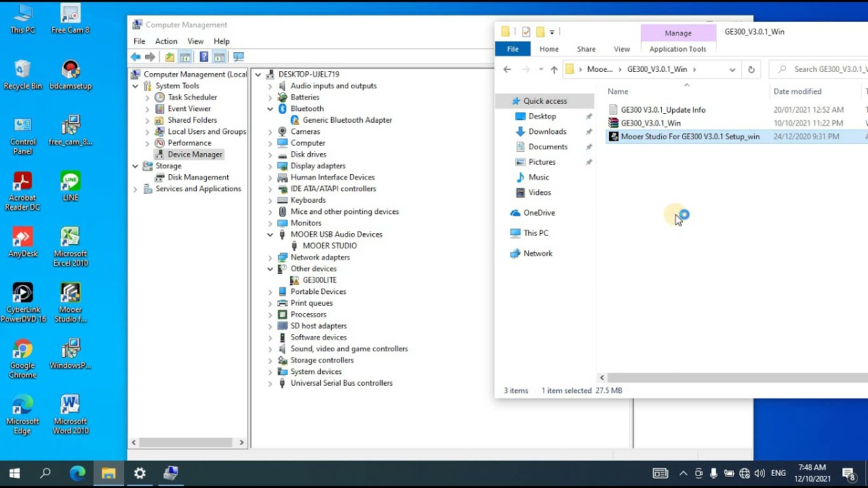The width and height of the screenshot is (868, 488).
Task: Open Customize Quick Access Toolbar dropdown
Action: tap(552, 32)
